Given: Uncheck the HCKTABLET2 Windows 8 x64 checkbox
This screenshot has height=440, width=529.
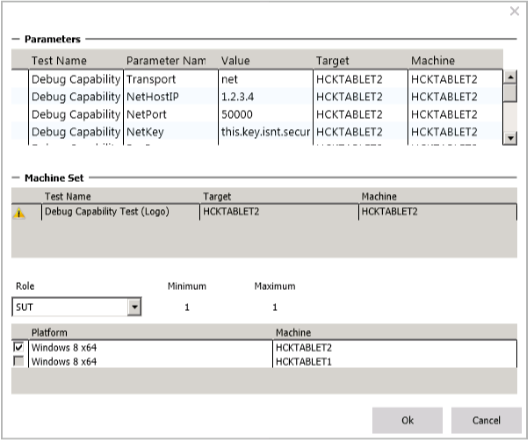Looking at the screenshot, I should coord(18,347).
